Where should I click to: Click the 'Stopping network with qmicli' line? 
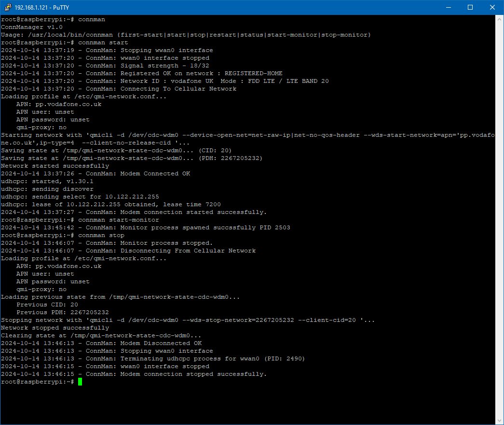click(x=188, y=320)
